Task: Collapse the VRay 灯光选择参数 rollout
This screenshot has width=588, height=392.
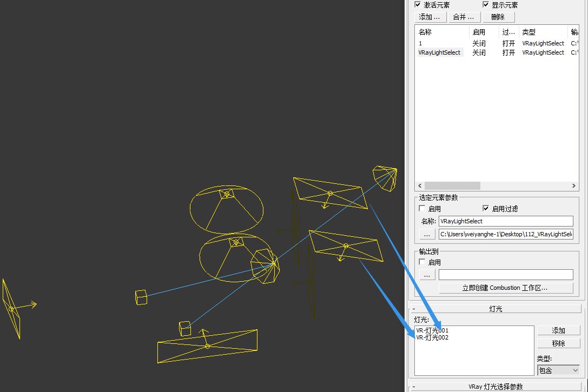Action: pyautogui.click(x=496, y=387)
